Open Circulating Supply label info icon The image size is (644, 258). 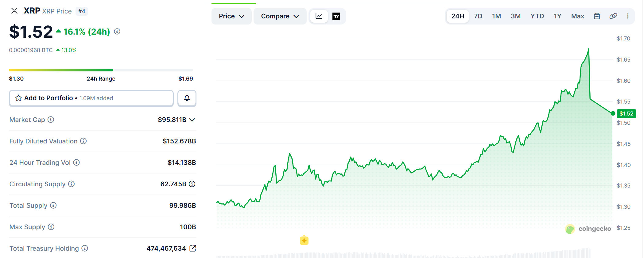72,184
